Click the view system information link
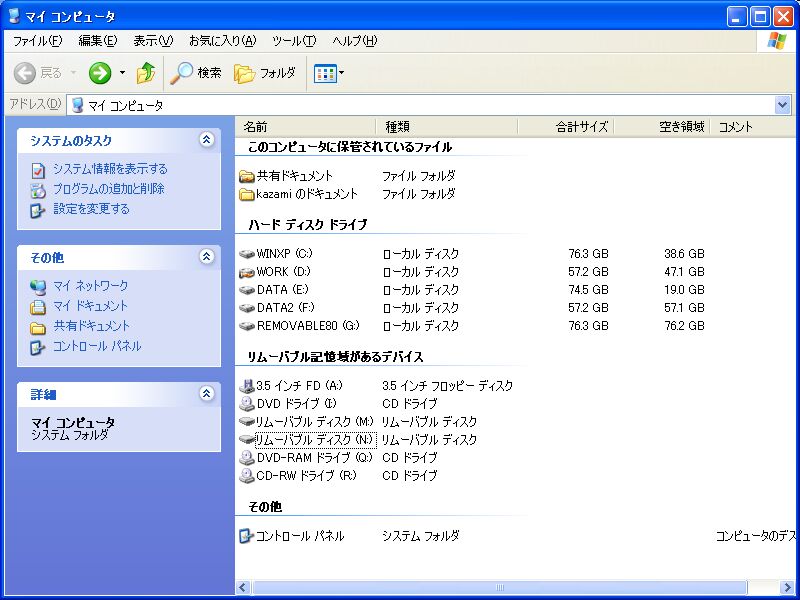Screen dimensions: 800x600 pyautogui.click(x=110, y=169)
